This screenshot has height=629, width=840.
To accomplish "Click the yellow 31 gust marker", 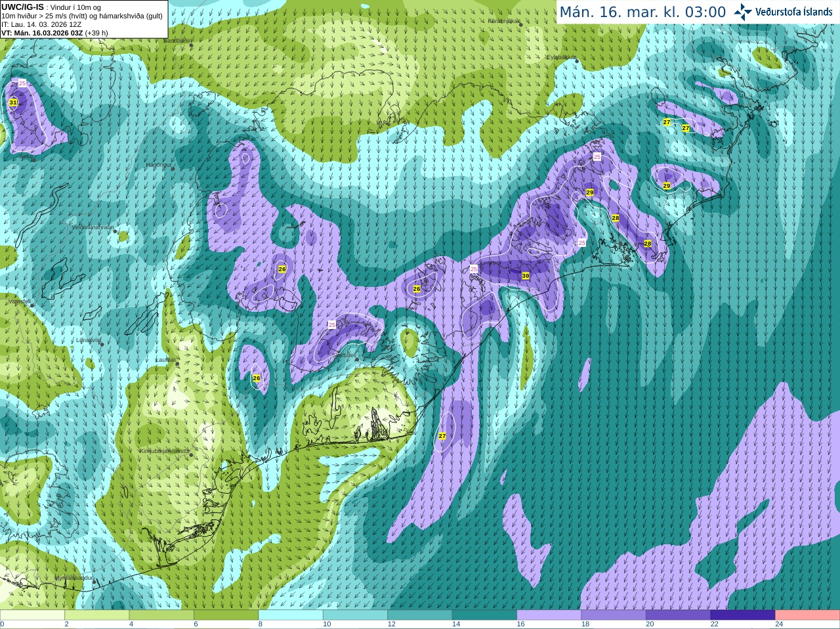I will tap(13, 102).
